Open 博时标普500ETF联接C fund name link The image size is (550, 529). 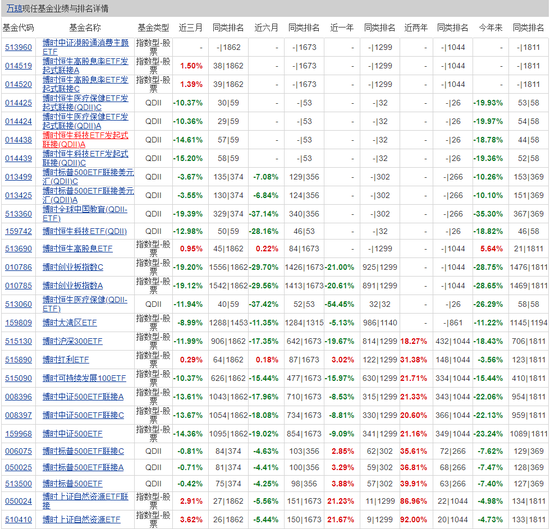tap(83, 451)
